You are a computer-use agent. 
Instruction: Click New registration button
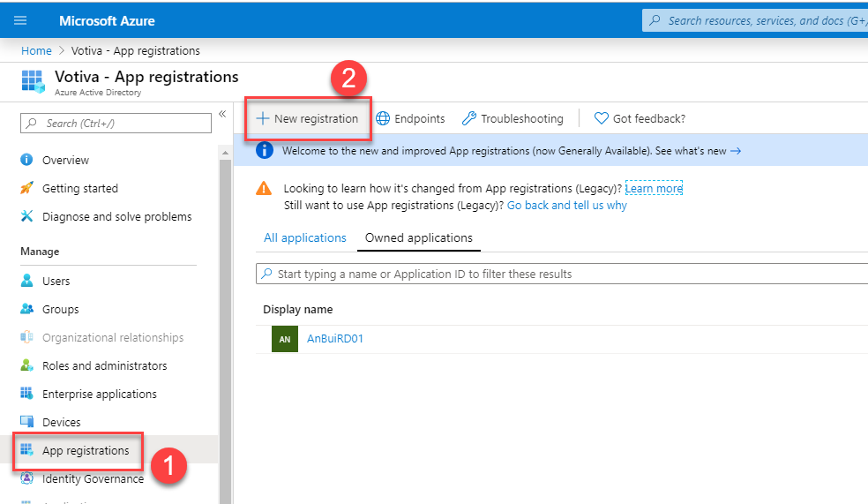pyautogui.click(x=308, y=118)
